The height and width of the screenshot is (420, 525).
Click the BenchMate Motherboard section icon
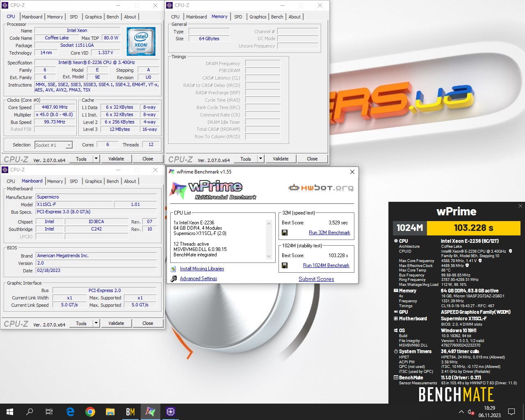[x=396, y=319]
